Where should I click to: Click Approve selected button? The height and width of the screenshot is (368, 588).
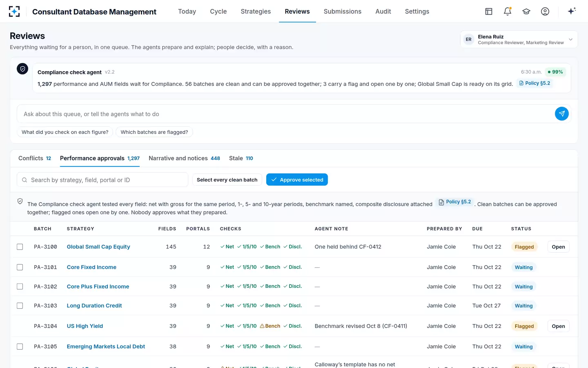[x=297, y=180]
